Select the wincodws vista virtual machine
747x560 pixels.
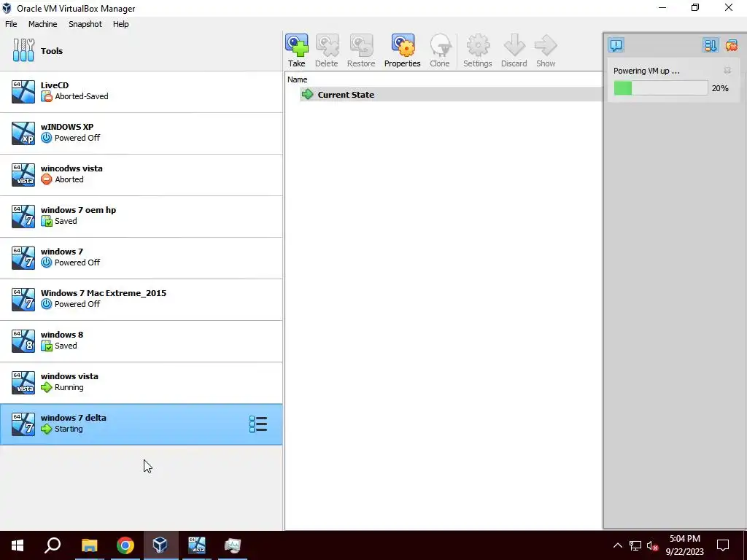click(141, 175)
